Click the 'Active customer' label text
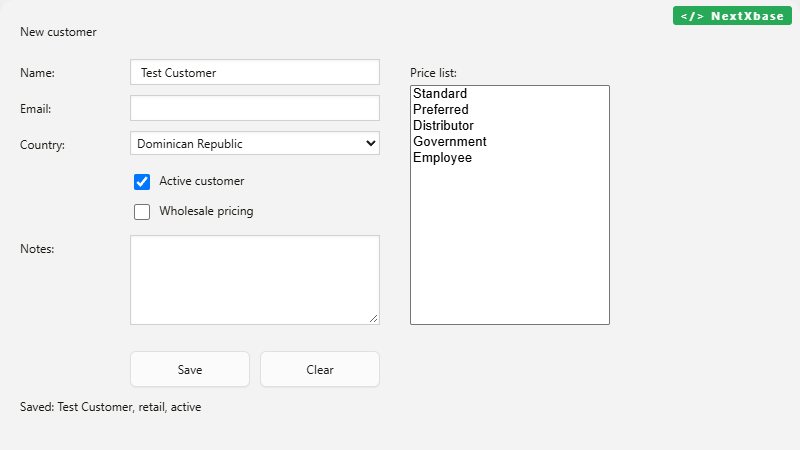This screenshot has width=800, height=450. click(x=202, y=181)
